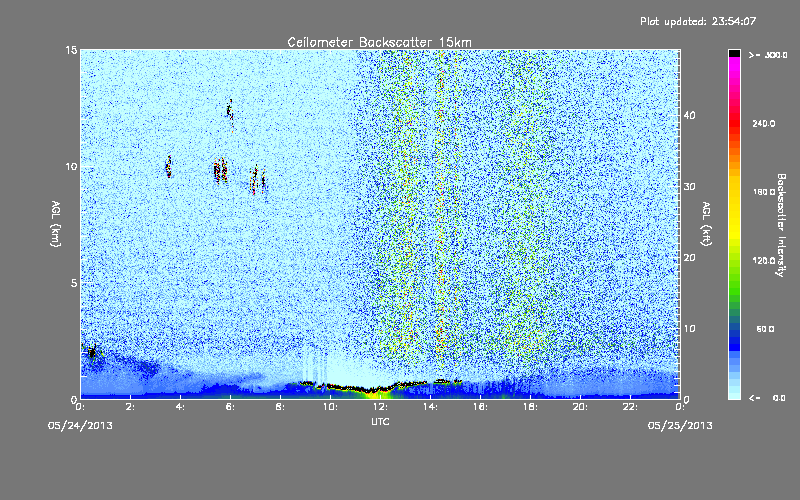This screenshot has width=800, height=500.
Task: Click the 'Backscatter Intensity' colorbar label
Action: [x=781, y=225]
